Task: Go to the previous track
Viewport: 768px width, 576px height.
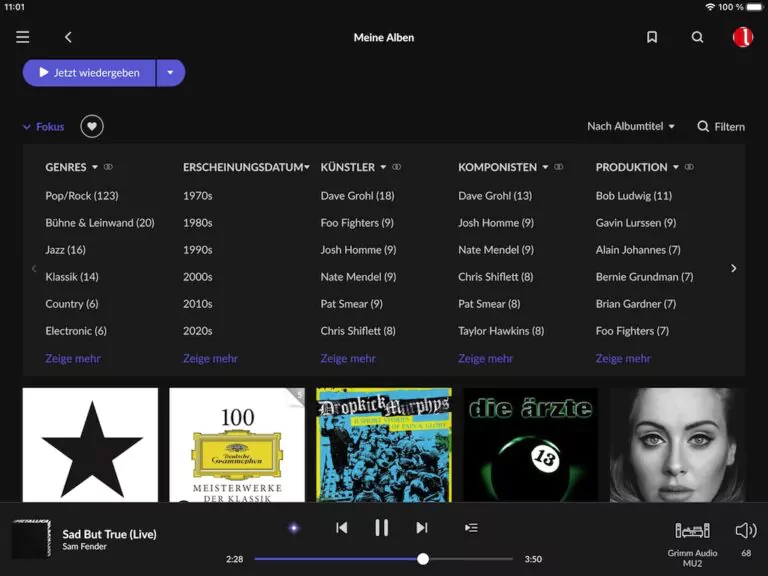Action: tap(342, 528)
